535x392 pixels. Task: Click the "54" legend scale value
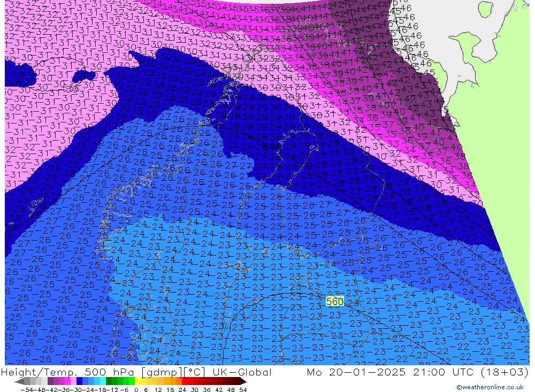pos(243,390)
